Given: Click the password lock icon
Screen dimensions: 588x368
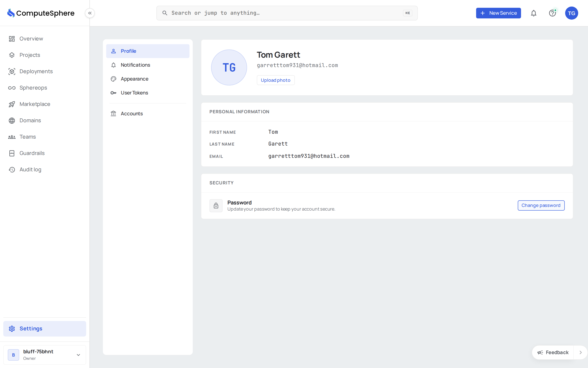Looking at the screenshot, I should (x=216, y=206).
